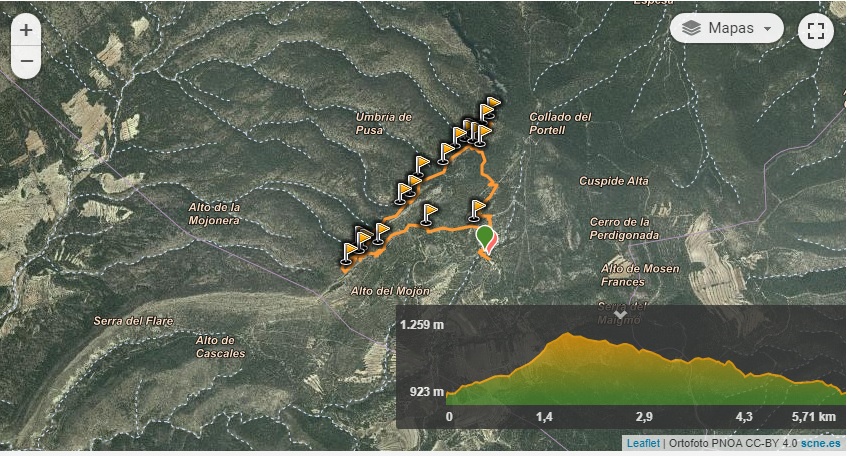Viewport: 847px width, 456px height.
Task: Zoom out with the minus button
Action: point(26,61)
